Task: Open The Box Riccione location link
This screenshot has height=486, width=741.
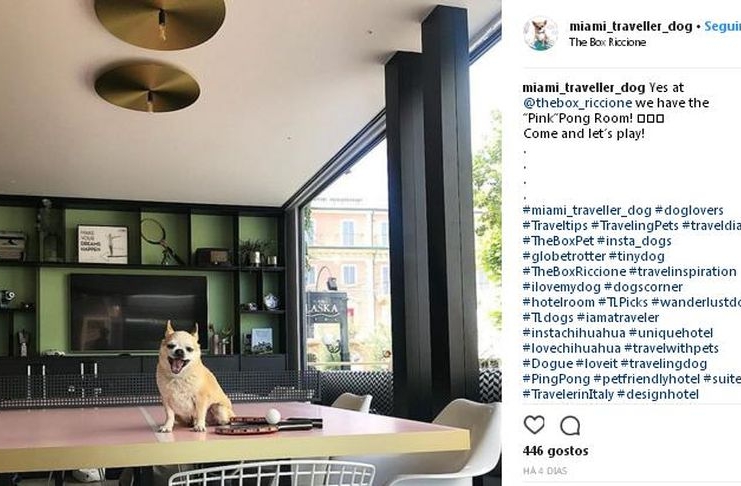Action: pyautogui.click(x=607, y=42)
